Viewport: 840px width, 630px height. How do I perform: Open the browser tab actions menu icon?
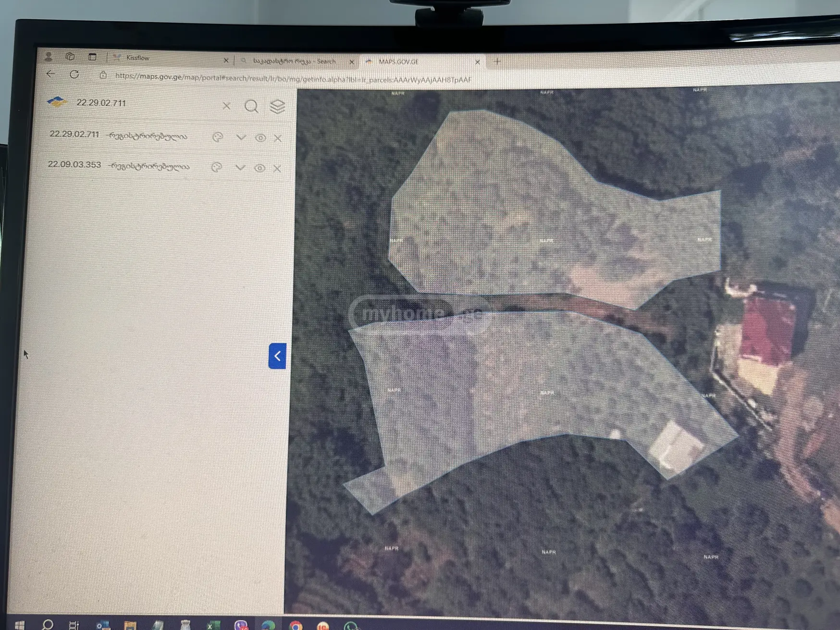(x=92, y=57)
